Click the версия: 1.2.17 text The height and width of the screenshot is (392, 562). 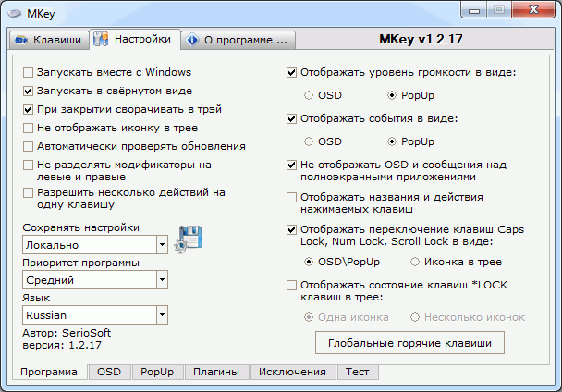point(62,345)
